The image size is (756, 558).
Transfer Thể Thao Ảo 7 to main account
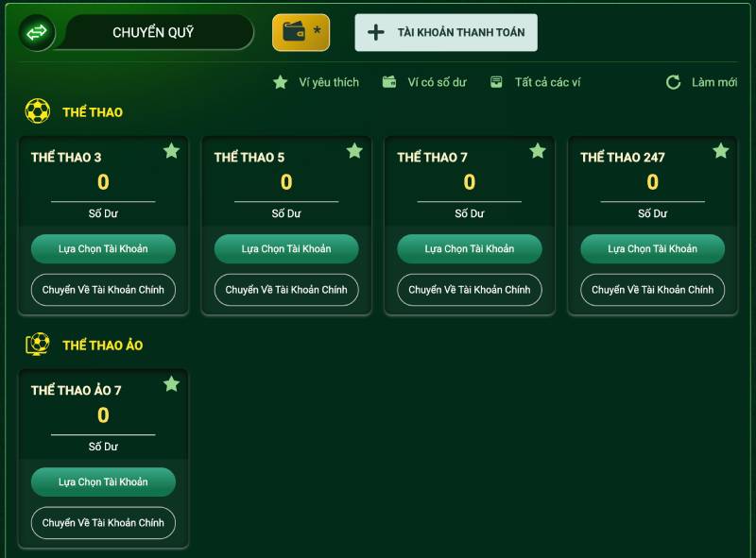pos(103,523)
